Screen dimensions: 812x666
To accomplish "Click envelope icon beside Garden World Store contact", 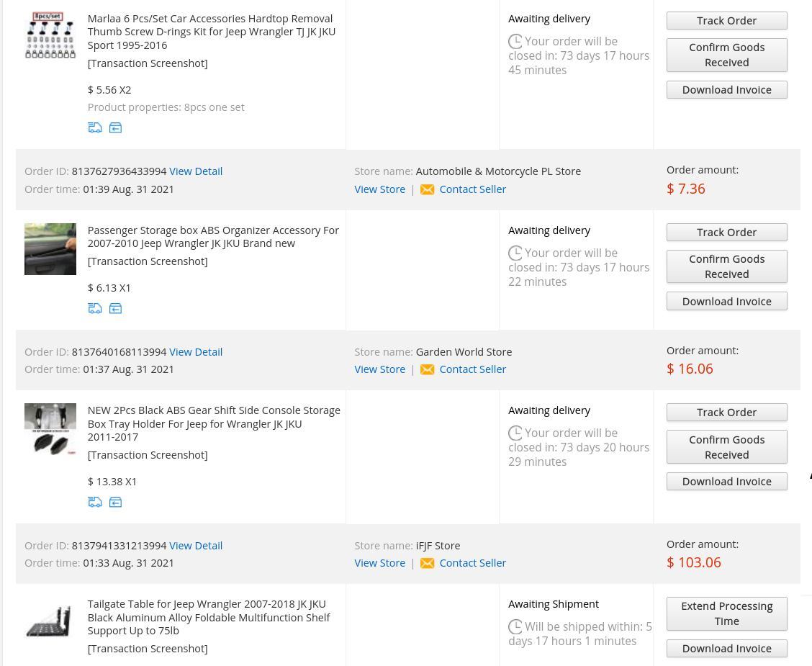I will click(428, 369).
